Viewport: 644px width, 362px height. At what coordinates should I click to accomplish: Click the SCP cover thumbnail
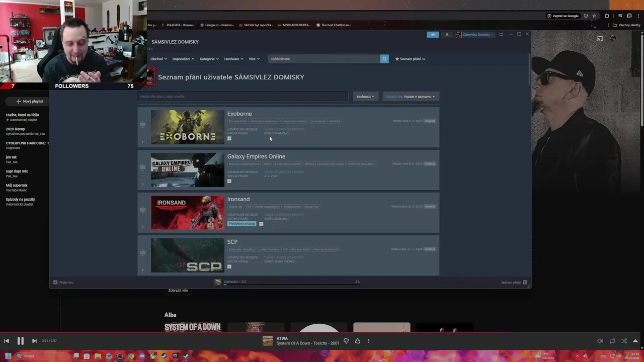188,255
